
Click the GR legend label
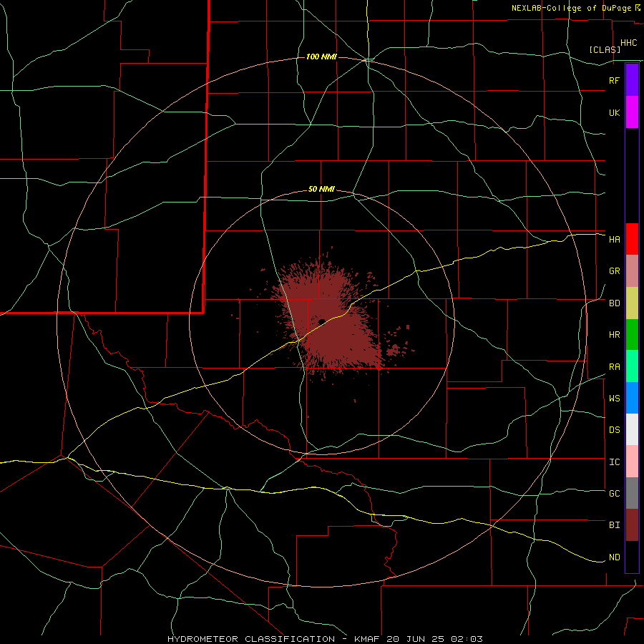614,271
